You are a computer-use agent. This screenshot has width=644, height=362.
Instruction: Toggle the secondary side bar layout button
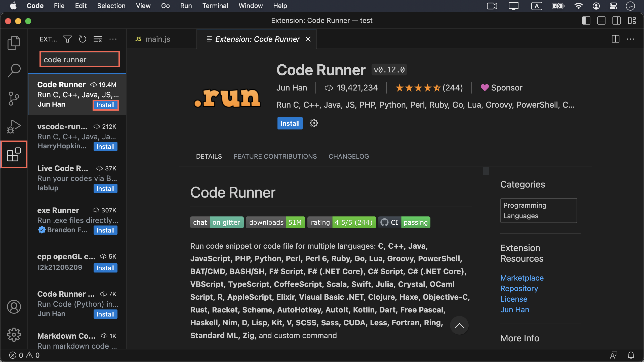point(616,21)
